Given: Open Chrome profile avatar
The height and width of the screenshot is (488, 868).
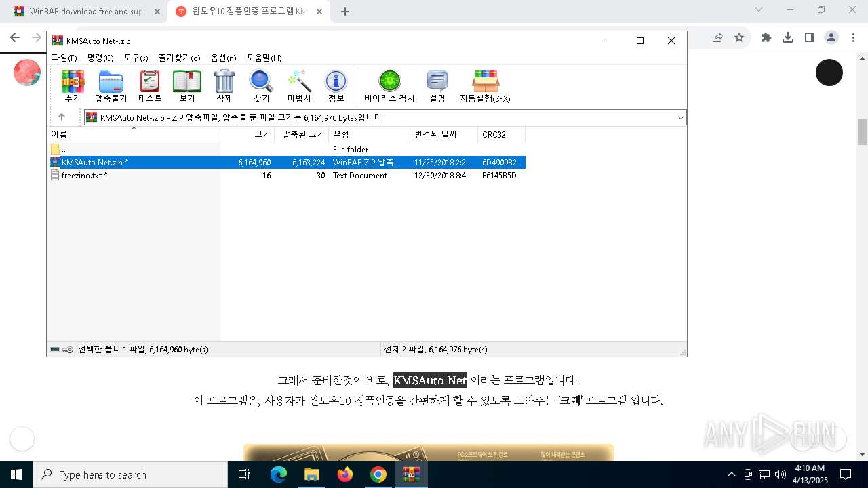Looking at the screenshot, I should pos(831,37).
